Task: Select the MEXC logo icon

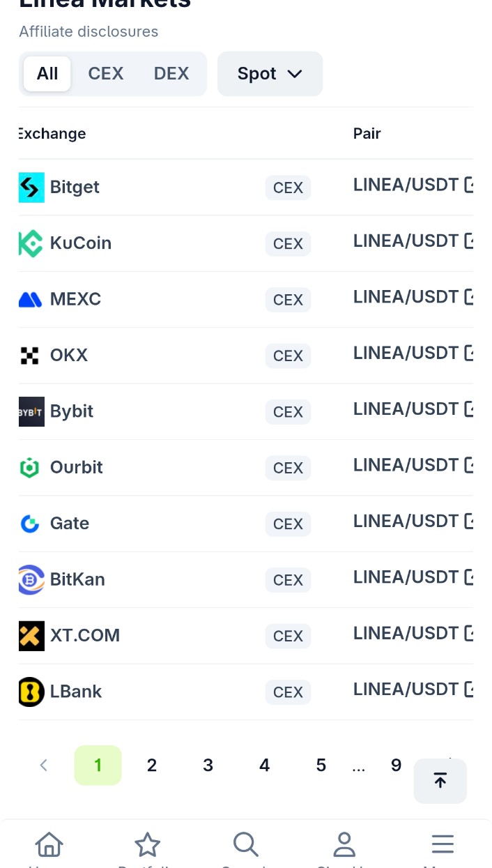Action: click(31, 300)
